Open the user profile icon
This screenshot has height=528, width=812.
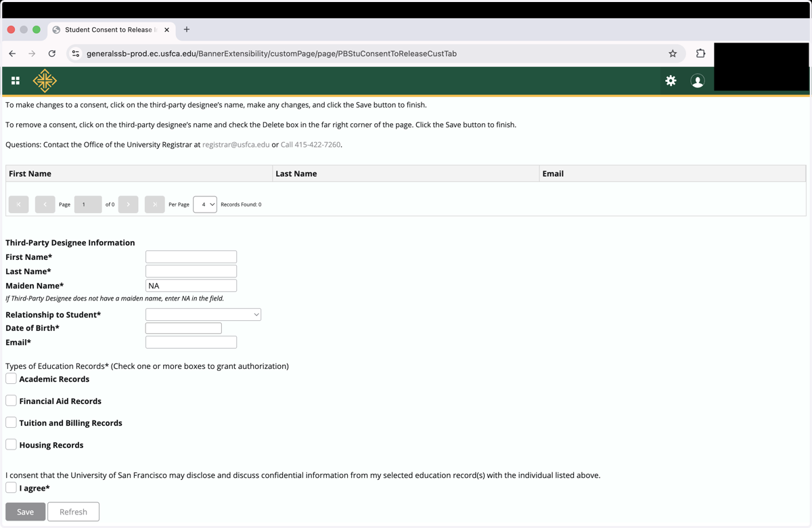tap(698, 81)
